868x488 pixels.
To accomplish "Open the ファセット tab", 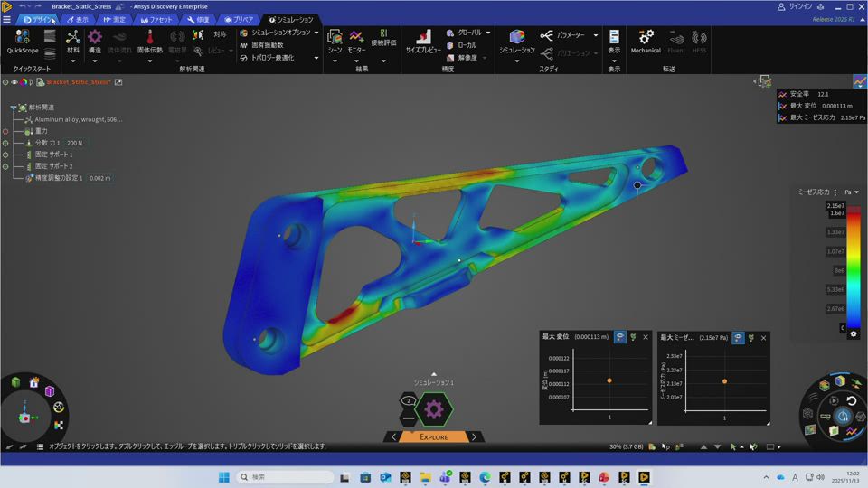I will coord(156,19).
